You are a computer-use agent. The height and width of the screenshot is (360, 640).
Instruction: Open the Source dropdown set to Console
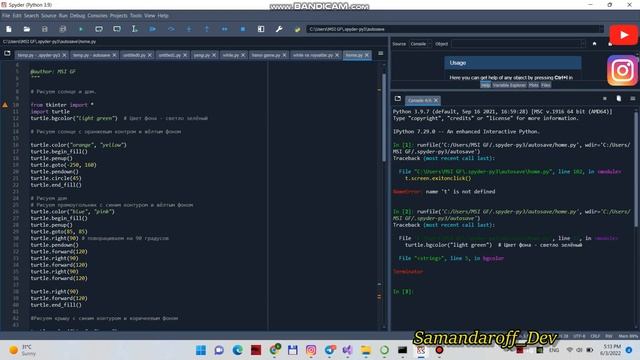[x=420, y=44]
